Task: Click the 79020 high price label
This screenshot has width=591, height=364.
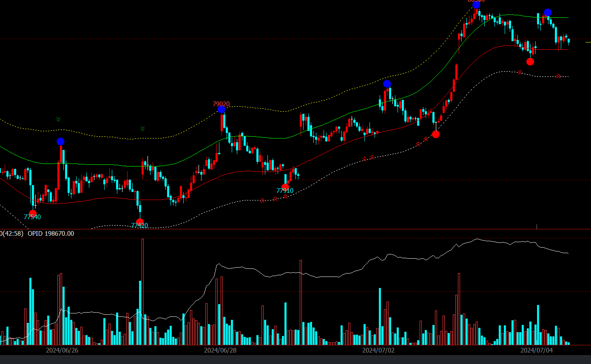Action: [x=221, y=104]
